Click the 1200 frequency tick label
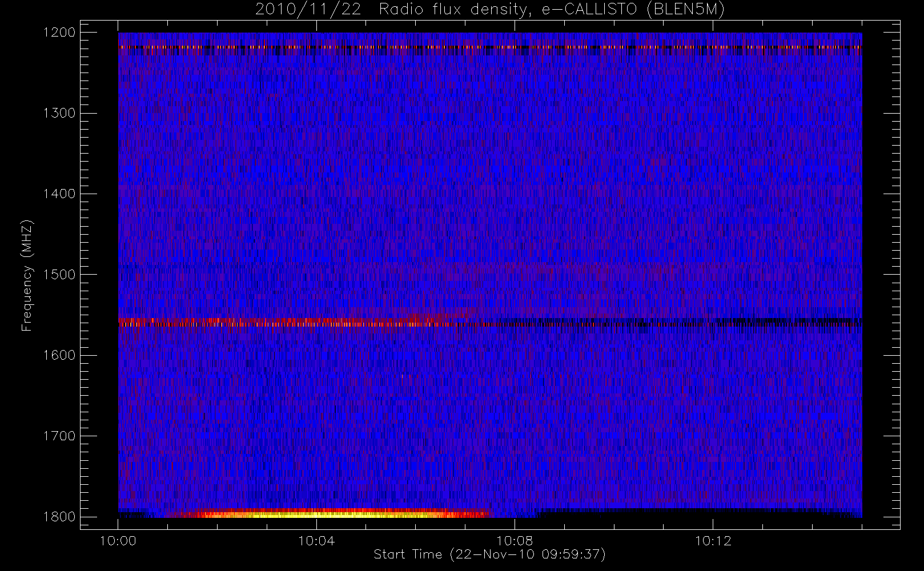Screen dimensions: 924x571 coord(59,33)
